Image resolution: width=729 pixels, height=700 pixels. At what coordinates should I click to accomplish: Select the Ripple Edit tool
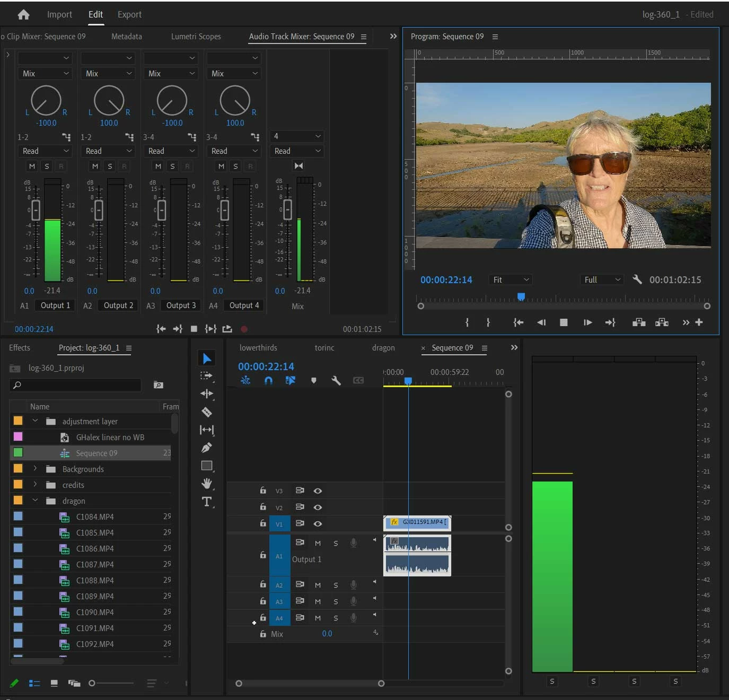tap(207, 393)
